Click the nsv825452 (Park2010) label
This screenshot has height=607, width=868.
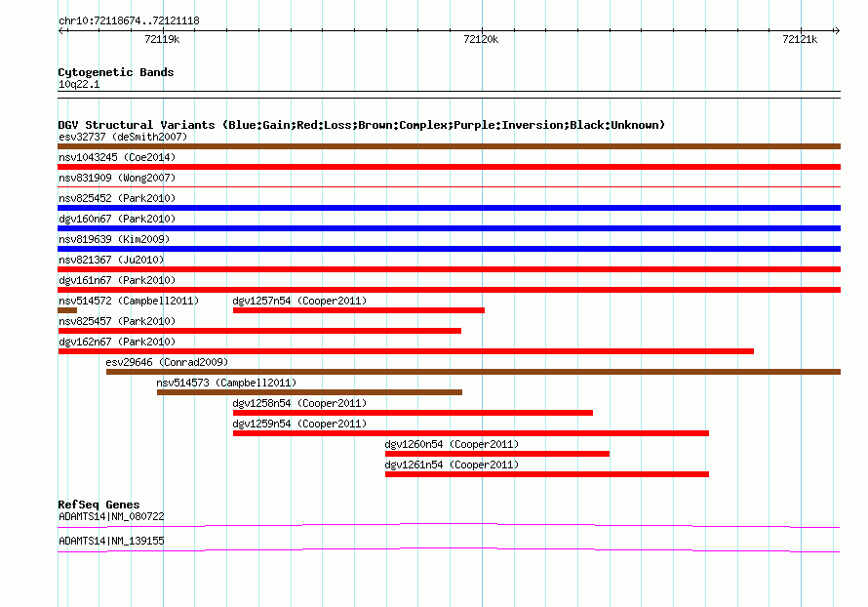click(117, 198)
